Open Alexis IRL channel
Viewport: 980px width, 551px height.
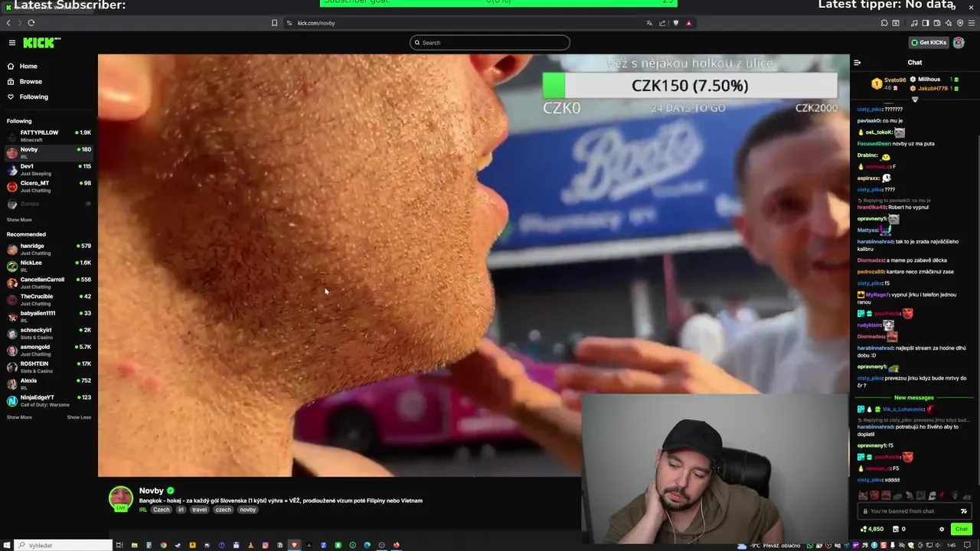pyautogui.click(x=49, y=383)
